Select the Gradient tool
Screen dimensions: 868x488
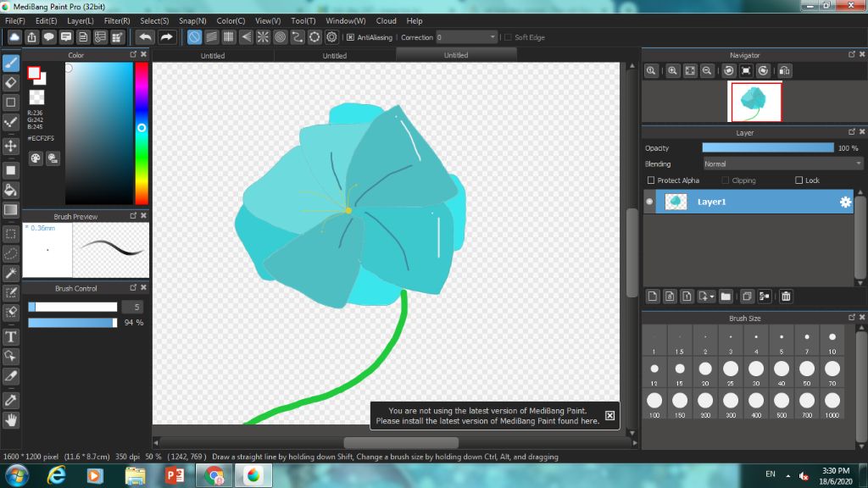10,210
